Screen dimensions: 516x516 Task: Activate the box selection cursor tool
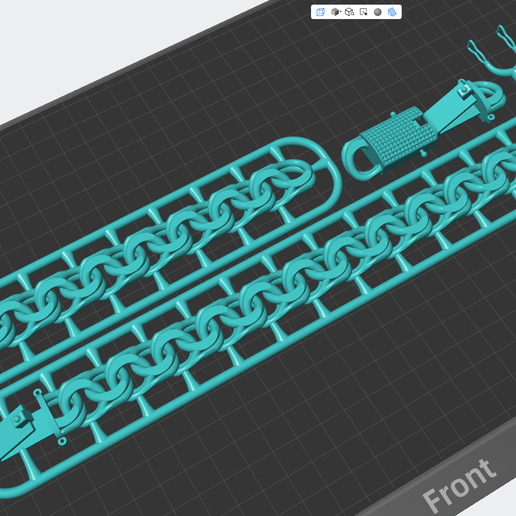pyautogui.click(x=364, y=12)
